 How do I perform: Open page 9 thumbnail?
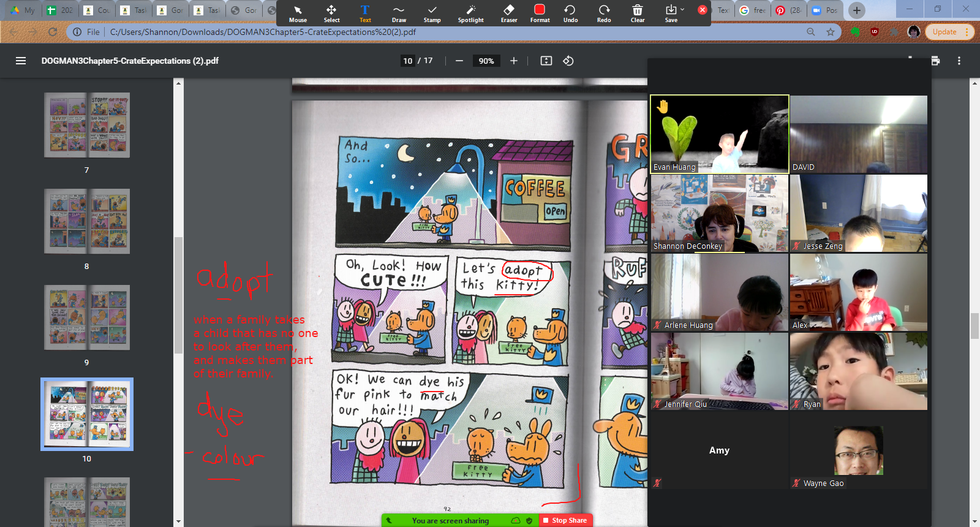[87, 317]
